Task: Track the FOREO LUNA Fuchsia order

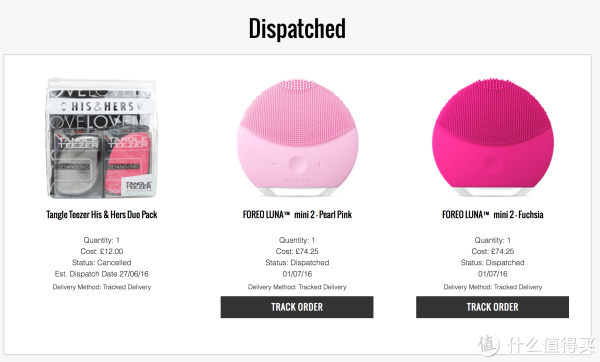Action: click(x=492, y=307)
